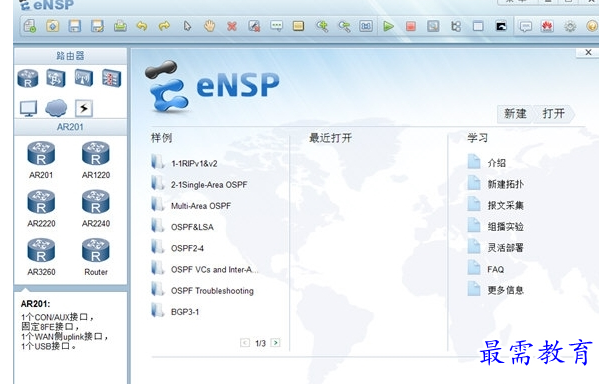
Task: Stop devices with red stop icon
Action: [x=411, y=26]
